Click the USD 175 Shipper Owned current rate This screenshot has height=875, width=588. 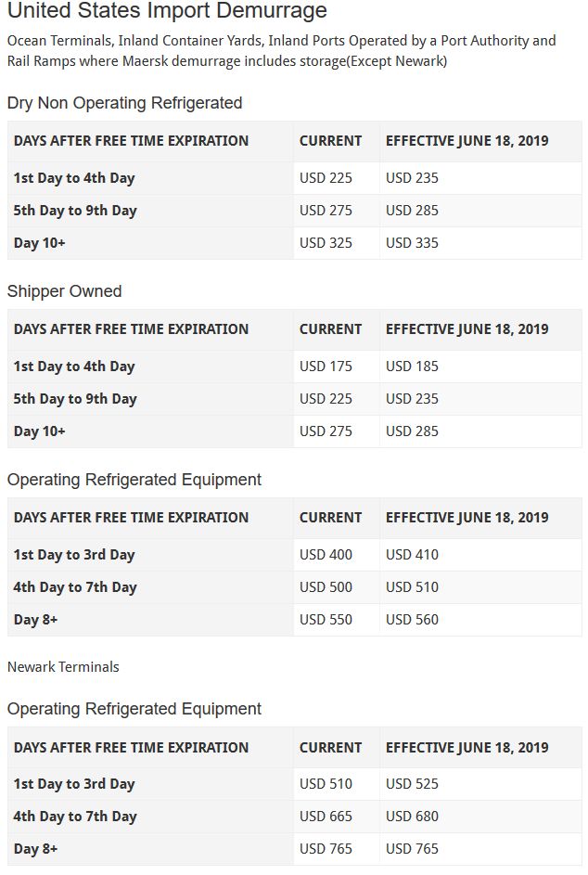tap(326, 367)
